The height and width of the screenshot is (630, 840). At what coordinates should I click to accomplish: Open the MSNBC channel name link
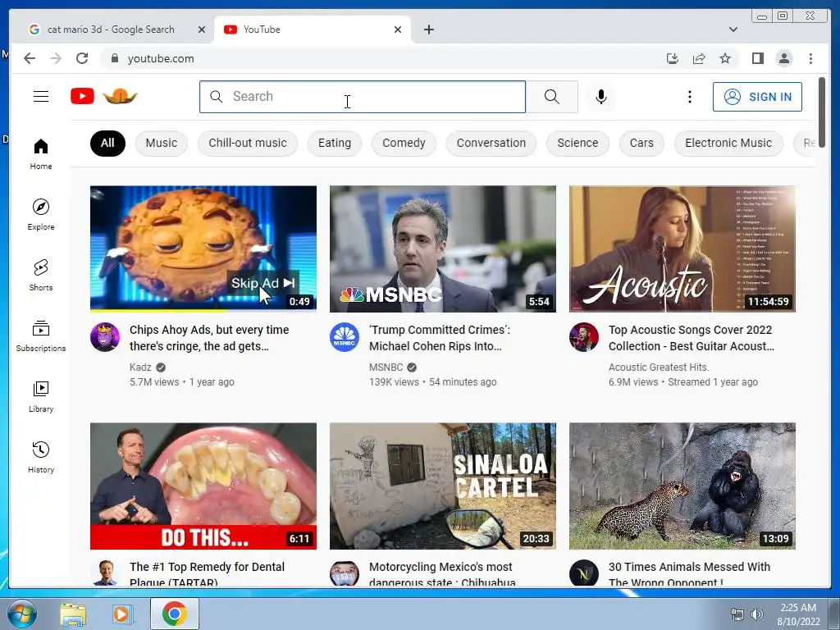pyautogui.click(x=386, y=367)
